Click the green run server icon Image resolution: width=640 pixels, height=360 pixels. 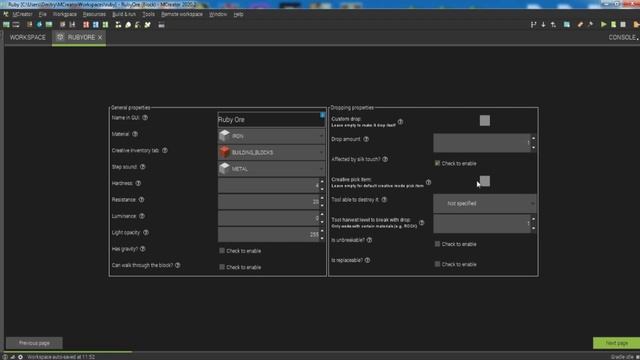pos(613,24)
